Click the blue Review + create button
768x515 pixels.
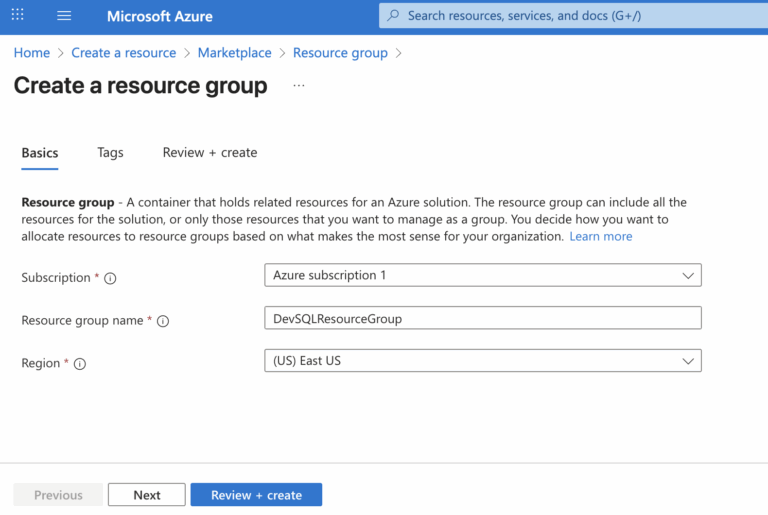pos(256,494)
